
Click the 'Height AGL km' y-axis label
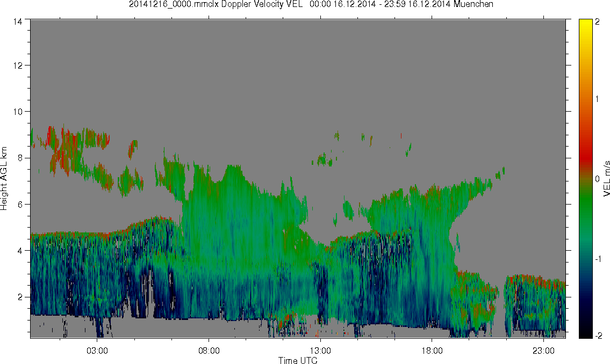[x=4, y=179]
